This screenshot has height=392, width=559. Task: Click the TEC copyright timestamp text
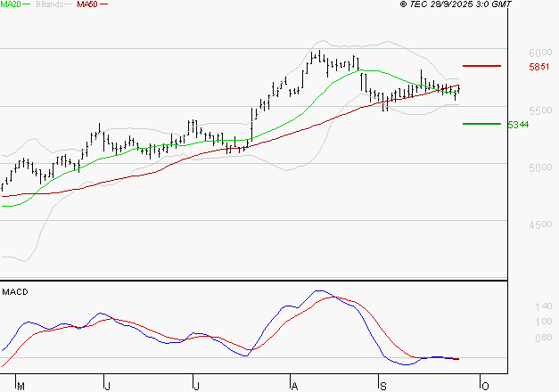[456, 4]
